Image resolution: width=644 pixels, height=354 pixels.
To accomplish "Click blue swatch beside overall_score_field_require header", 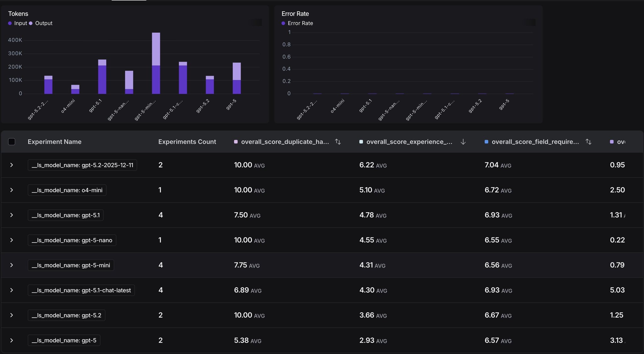I will click(486, 142).
